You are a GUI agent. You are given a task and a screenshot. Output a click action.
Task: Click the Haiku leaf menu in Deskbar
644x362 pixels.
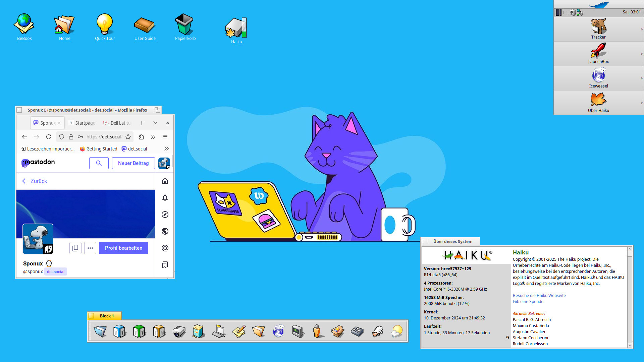(x=599, y=4)
